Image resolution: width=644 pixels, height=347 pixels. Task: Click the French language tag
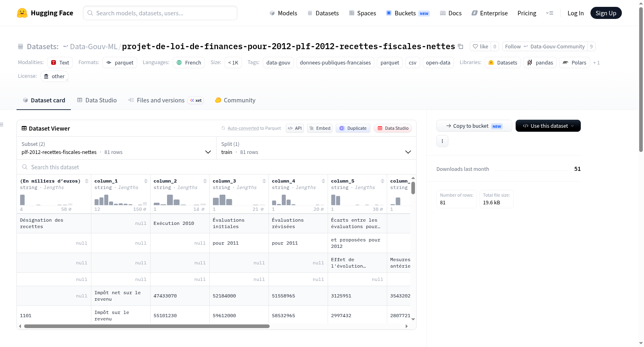[189, 62]
